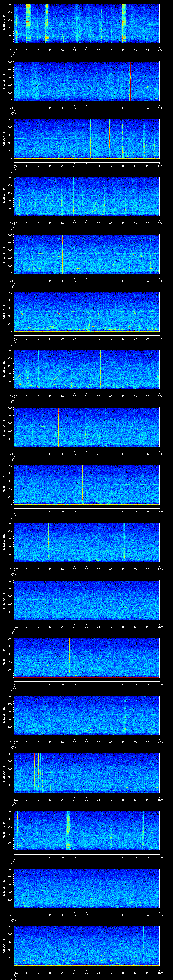Select the vertical line near 47s in 17:02 panel
Screen dimensions: 173x980
pyautogui.click(x=130, y=81)
